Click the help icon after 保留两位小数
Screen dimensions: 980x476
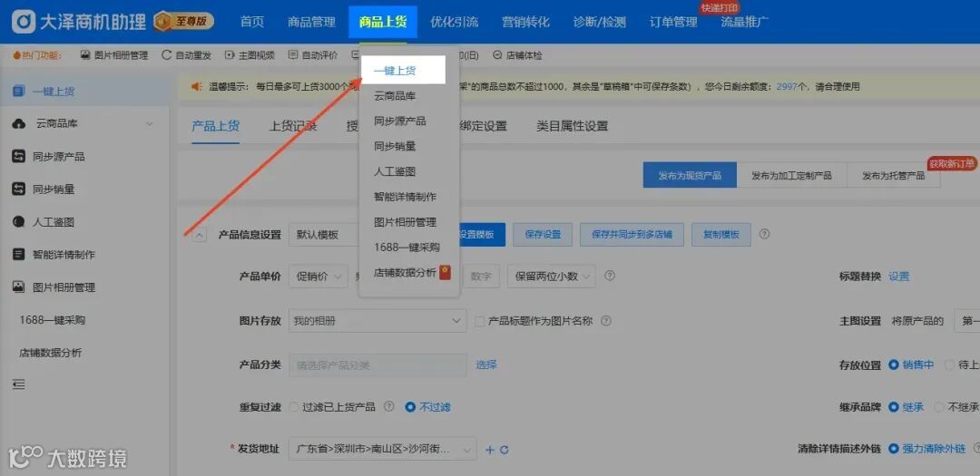click(x=610, y=276)
